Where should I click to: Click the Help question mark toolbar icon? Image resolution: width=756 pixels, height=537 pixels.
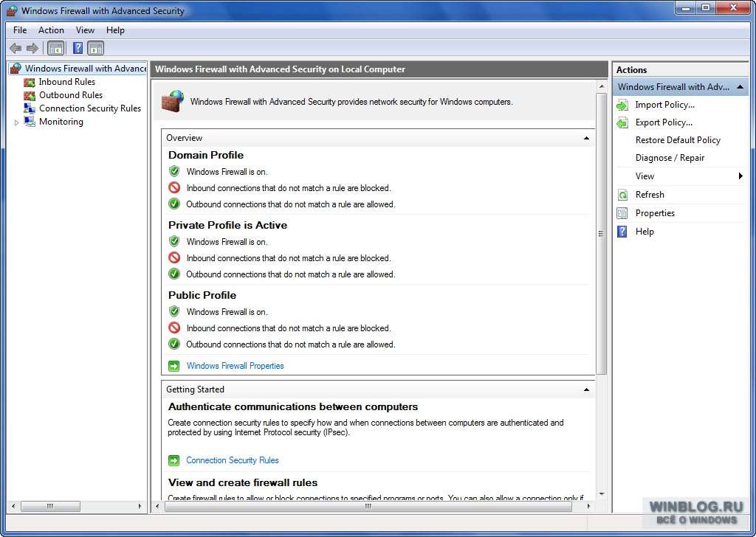(78, 48)
